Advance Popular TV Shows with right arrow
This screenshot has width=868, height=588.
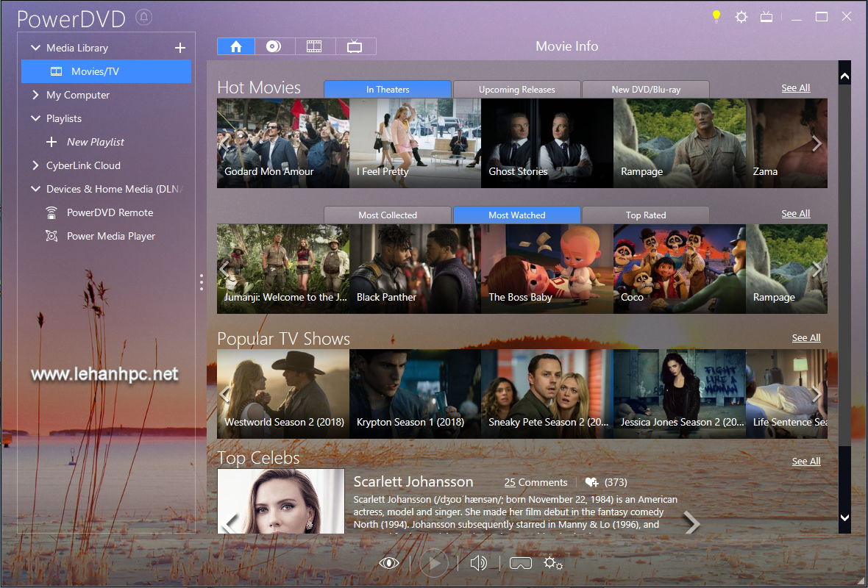tap(817, 395)
